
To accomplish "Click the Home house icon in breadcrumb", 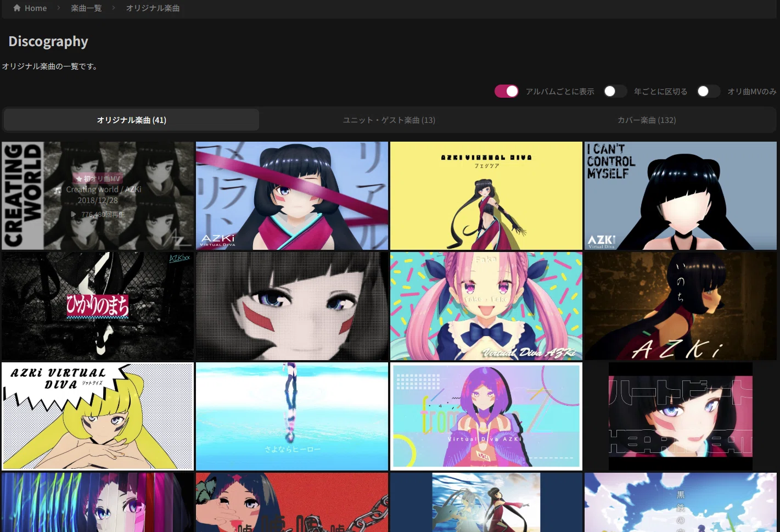I will point(17,8).
